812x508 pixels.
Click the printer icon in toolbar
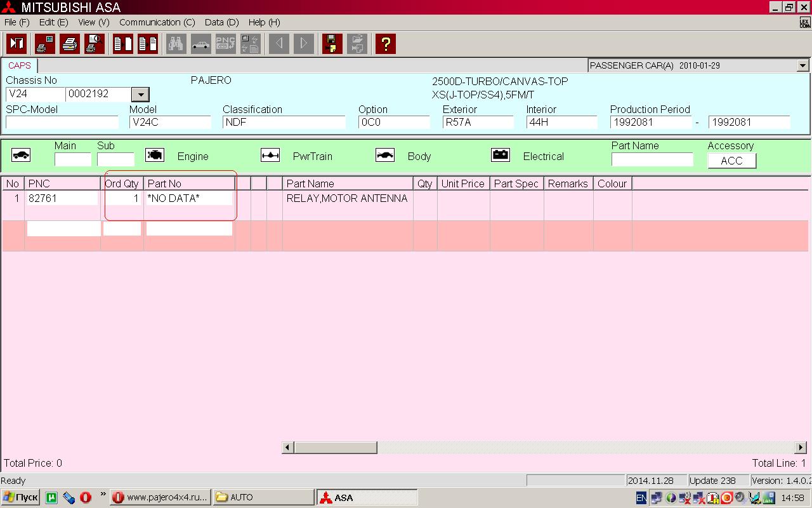click(70, 44)
